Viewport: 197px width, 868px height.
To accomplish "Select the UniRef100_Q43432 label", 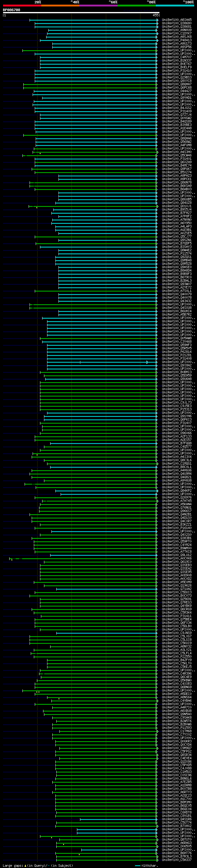I will [x=176, y=301].
